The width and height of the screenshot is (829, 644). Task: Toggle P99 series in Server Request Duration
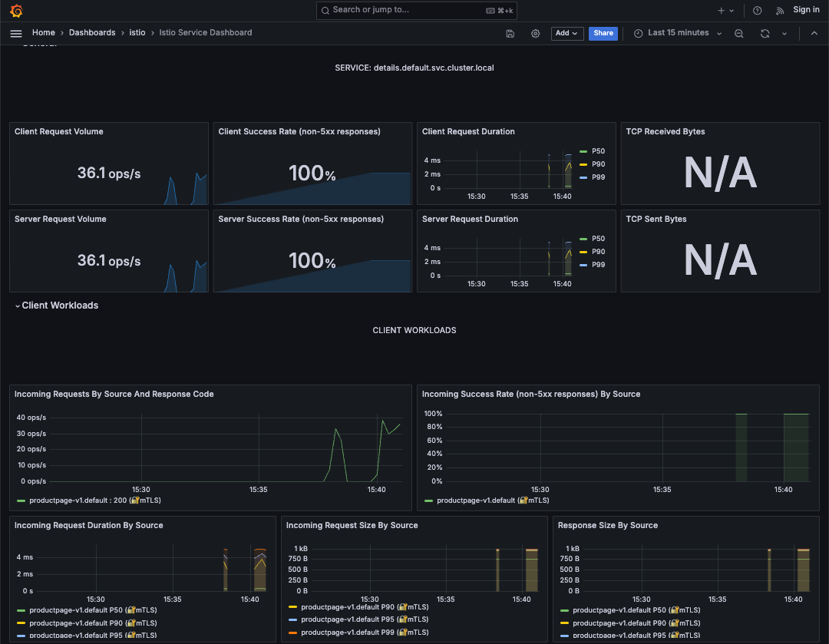pyautogui.click(x=598, y=265)
